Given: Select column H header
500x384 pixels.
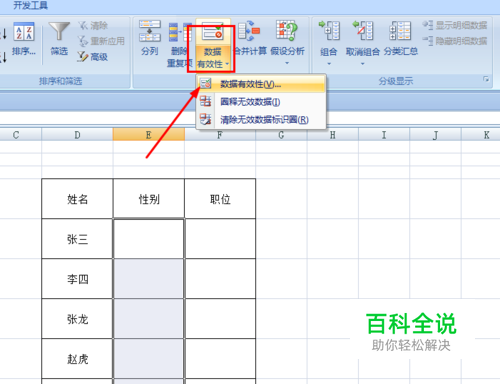Looking at the screenshot, I should point(333,135).
